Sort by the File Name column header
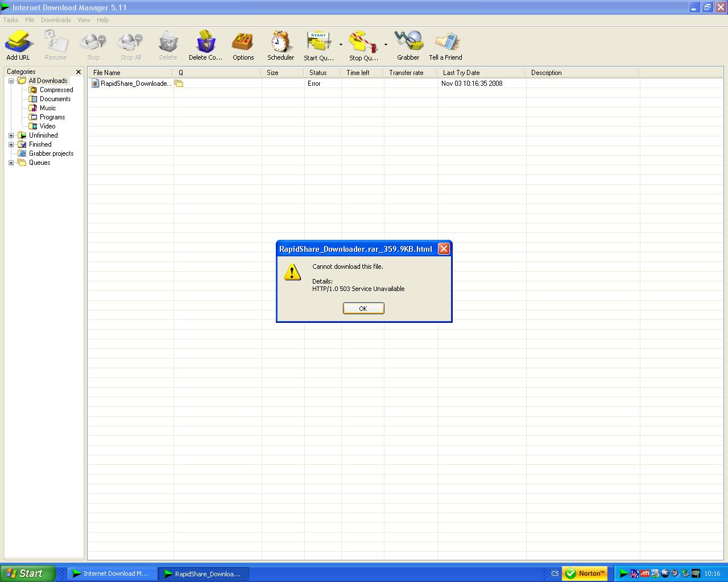The image size is (728, 582). [130, 73]
